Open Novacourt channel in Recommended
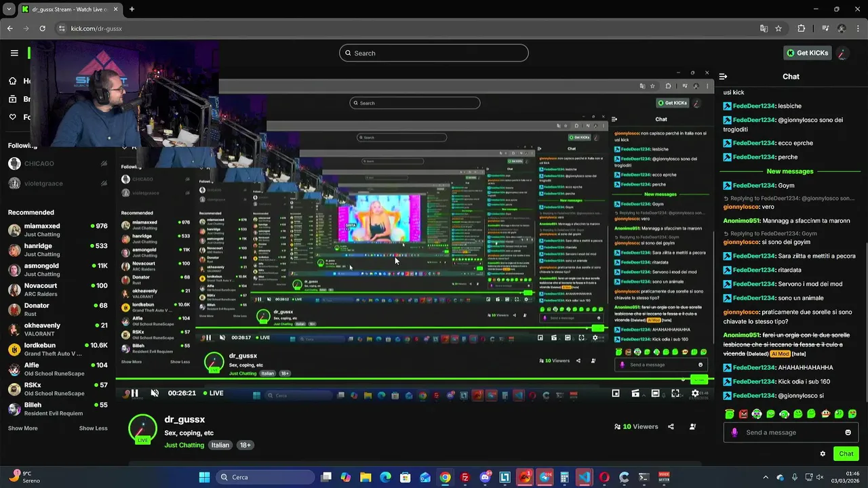 coord(58,289)
